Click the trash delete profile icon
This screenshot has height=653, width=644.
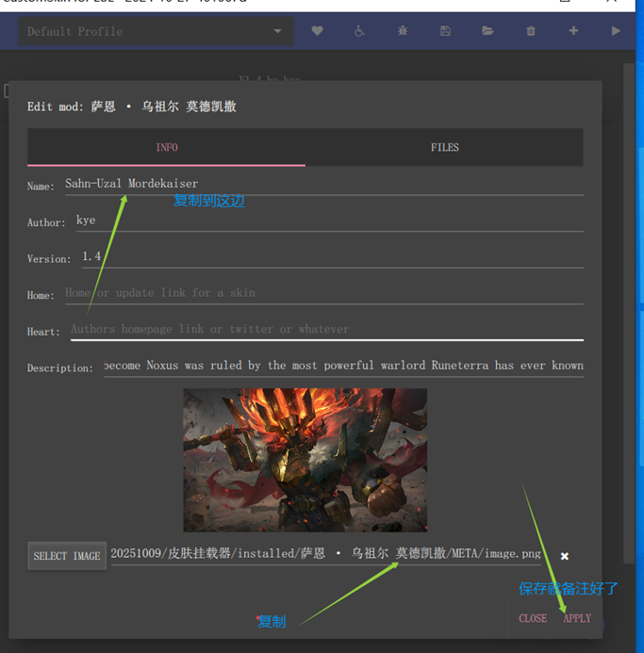pyautogui.click(x=531, y=31)
